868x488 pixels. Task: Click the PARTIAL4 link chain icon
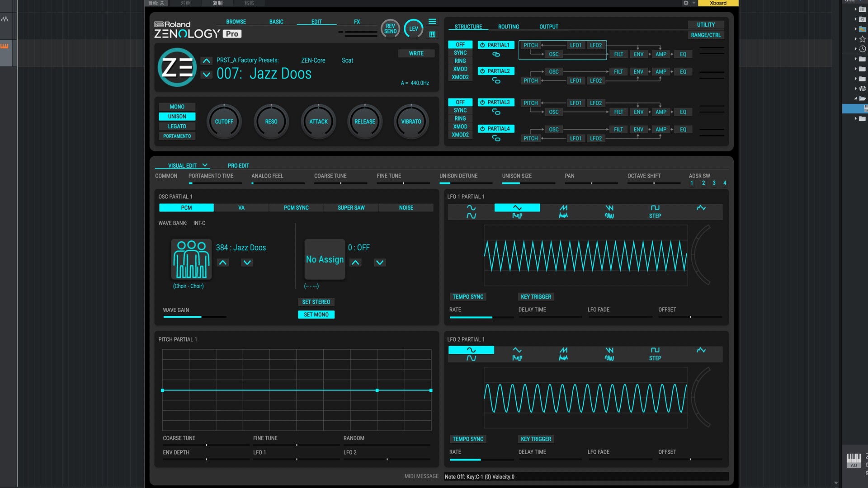(496, 138)
